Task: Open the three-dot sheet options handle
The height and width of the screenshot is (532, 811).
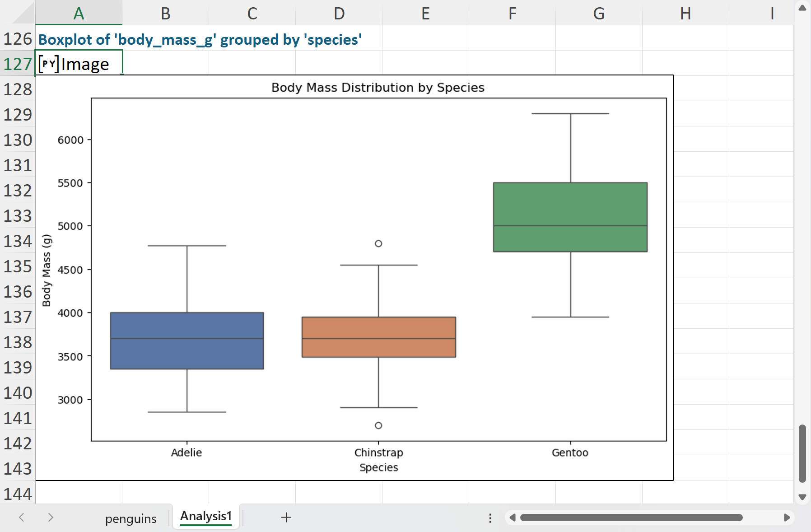Action: click(x=490, y=518)
